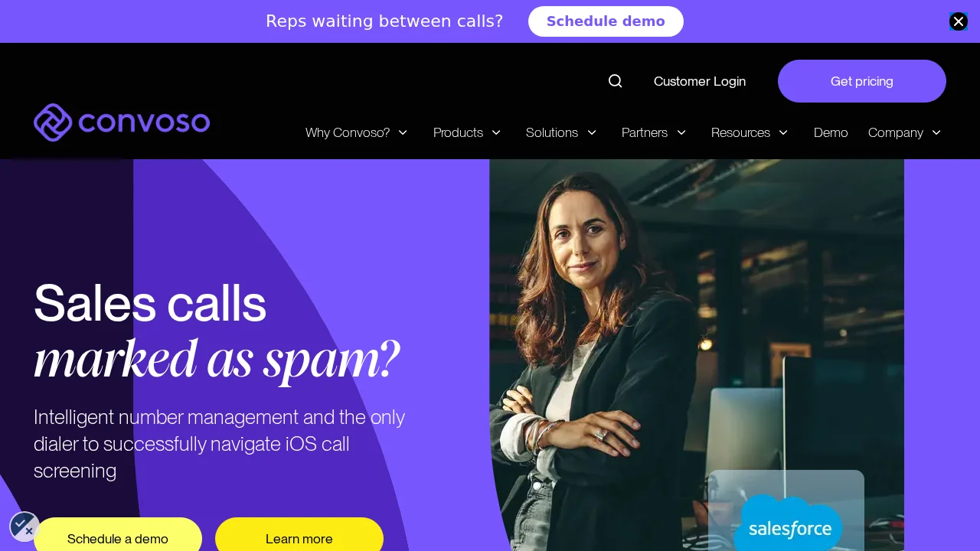Image resolution: width=980 pixels, height=551 pixels.
Task: Open the Demo nav item
Action: [x=831, y=132]
